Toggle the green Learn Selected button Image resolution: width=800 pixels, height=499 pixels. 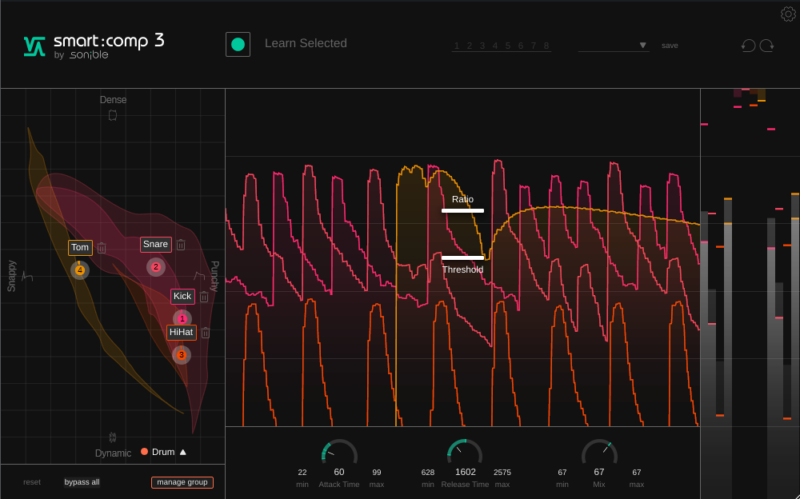pos(238,44)
